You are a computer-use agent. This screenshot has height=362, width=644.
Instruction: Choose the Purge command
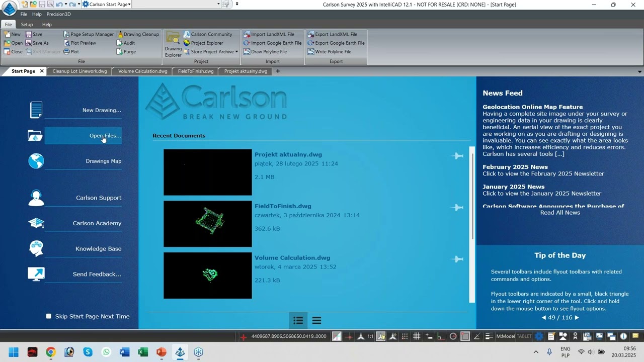pos(126,52)
